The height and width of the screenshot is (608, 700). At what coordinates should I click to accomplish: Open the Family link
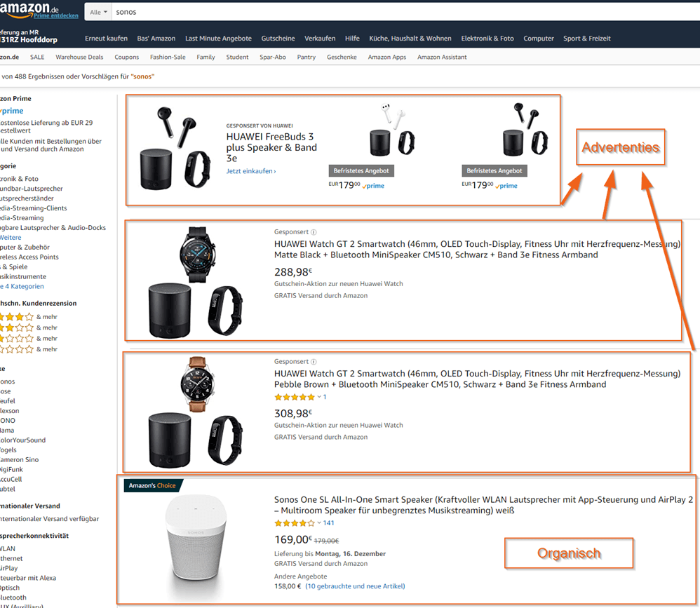click(206, 57)
